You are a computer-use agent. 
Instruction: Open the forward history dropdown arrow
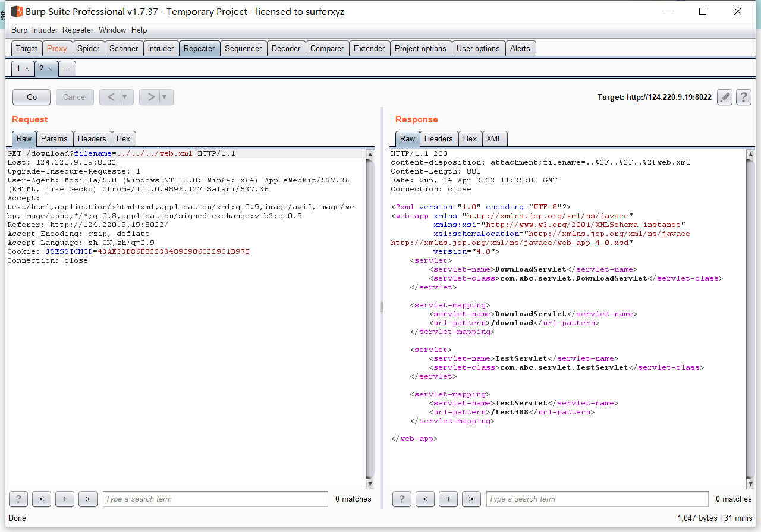coord(165,97)
